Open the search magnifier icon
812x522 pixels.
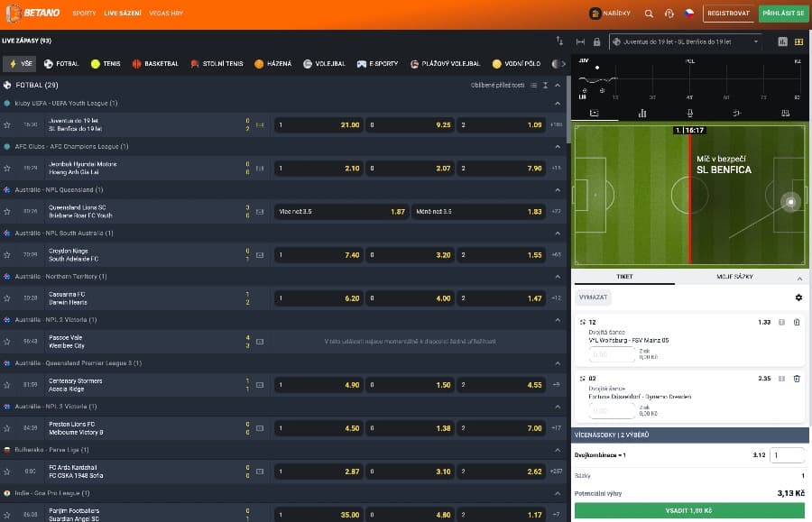click(x=649, y=14)
